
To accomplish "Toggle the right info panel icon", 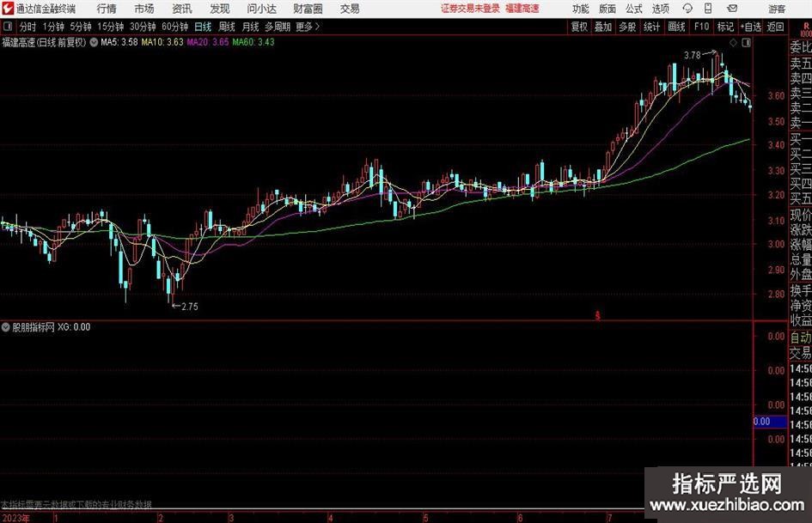I will 746,43.
